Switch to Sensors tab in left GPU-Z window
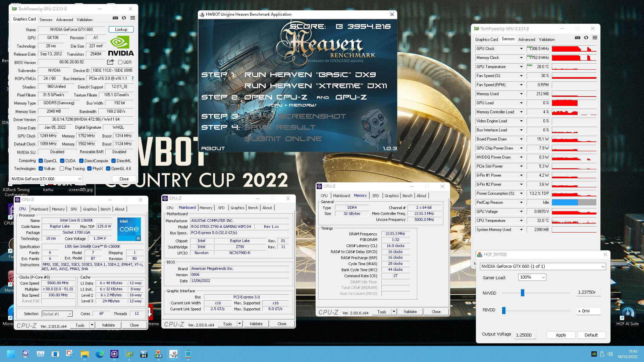This screenshot has height=362, width=644. point(46,20)
